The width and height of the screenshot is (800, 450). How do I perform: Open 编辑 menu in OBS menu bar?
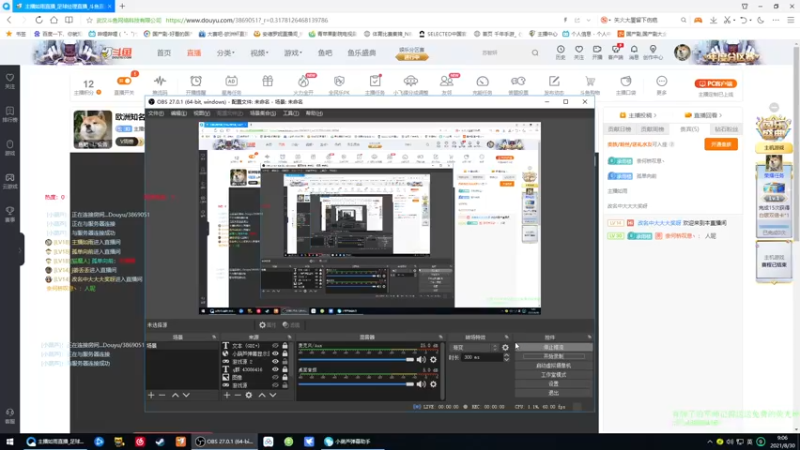click(x=179, y=113)
